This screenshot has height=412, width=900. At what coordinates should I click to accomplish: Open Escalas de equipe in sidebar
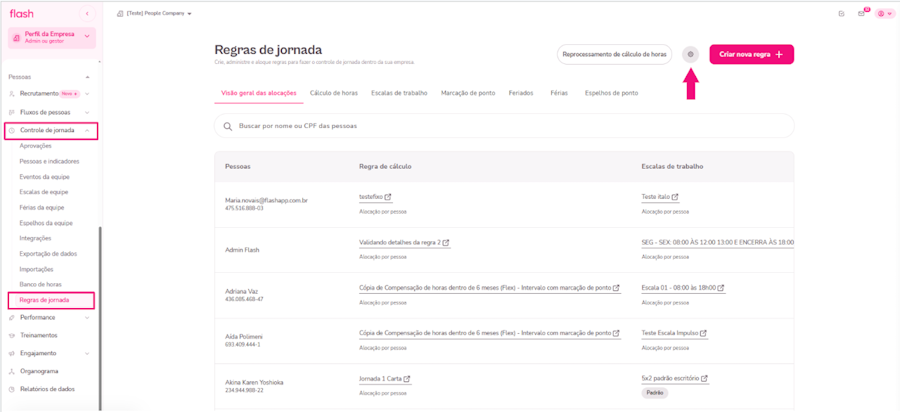[x=44, y=192]
